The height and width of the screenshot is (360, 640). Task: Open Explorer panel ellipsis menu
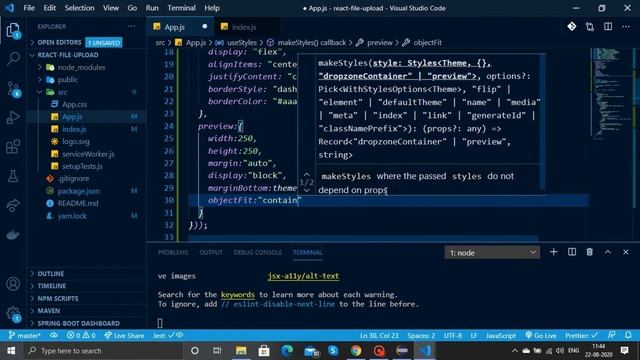pyautogui.click(x=131, y=27)
